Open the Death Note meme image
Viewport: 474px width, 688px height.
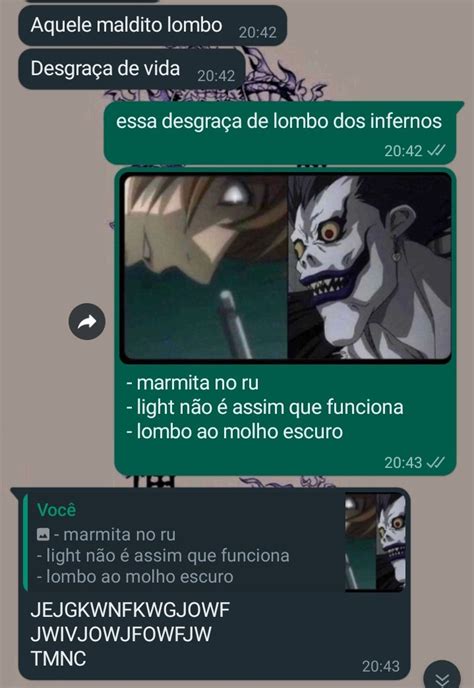[287, 267]
